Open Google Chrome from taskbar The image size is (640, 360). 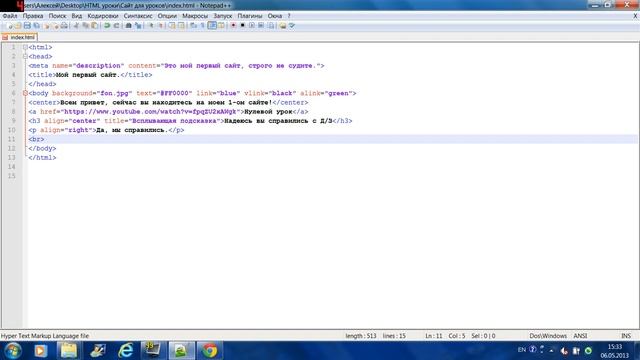tap(210, 351)
